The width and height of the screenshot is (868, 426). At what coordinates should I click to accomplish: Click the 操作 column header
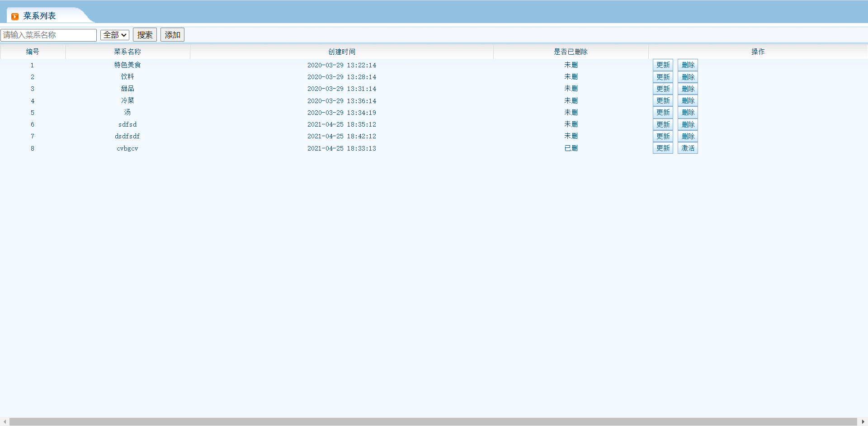pyautogui.click(x=758, y=52)
